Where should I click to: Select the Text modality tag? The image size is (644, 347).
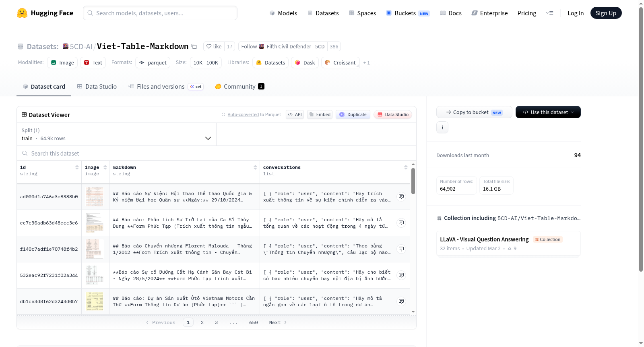[93, 62]
